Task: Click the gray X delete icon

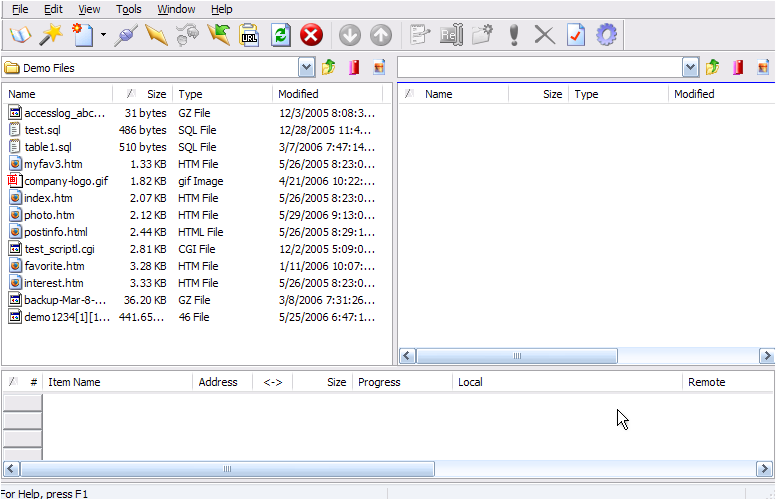Action: (545, 35)
